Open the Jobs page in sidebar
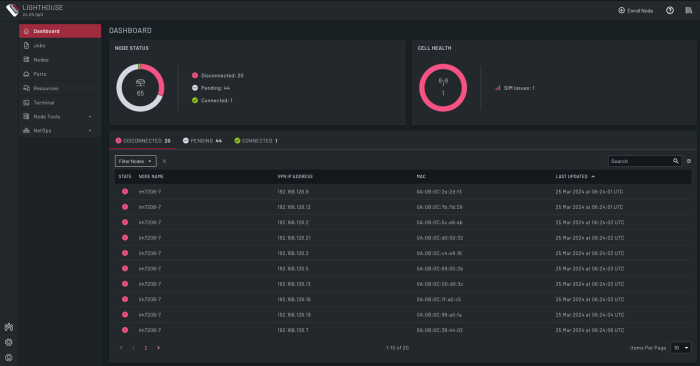700x366 pixels. tap(60, 46)
